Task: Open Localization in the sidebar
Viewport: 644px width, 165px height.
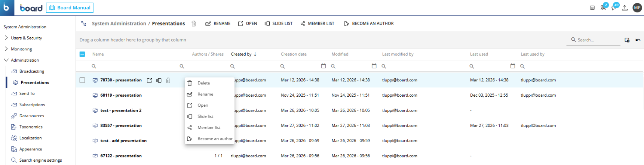Action: click(x=31, y=138)
